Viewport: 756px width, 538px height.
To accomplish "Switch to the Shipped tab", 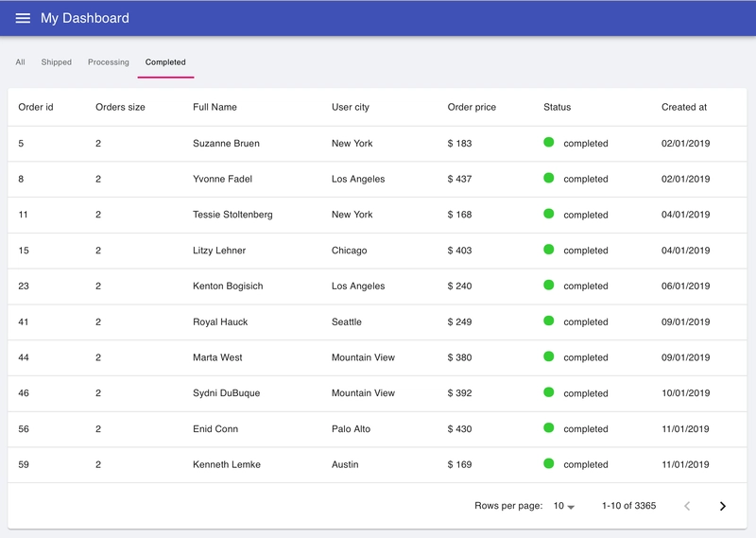I will pos(57,62).
